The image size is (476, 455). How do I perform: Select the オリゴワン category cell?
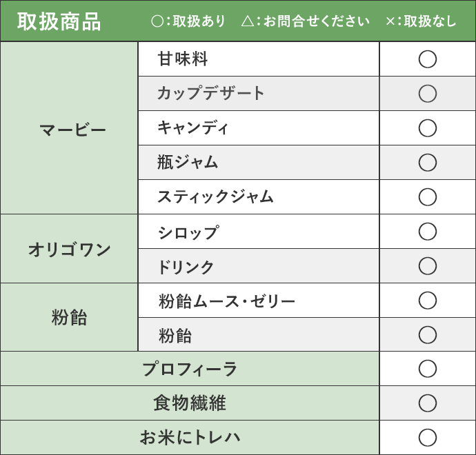click(x=69, y=249)
